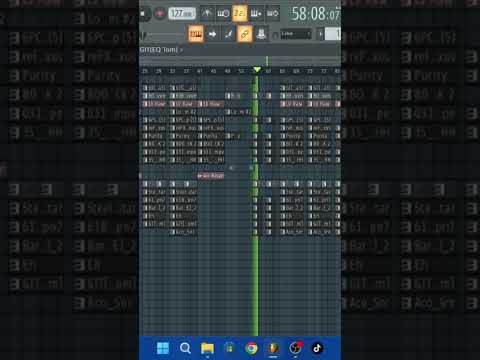Toggle step editing arrow icon
The width and height of the screenshot is (480, 360).
pyautogui.click(x=212, y=34)
